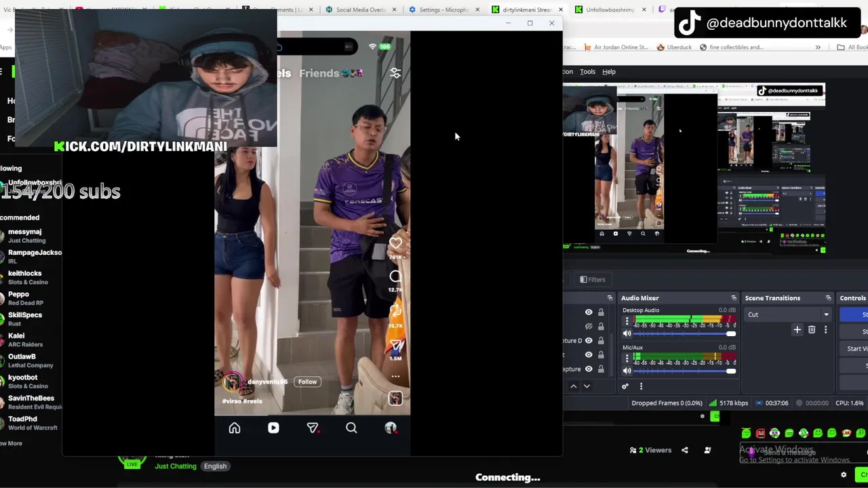Open the scene transition properties dots

click(825, 329)
